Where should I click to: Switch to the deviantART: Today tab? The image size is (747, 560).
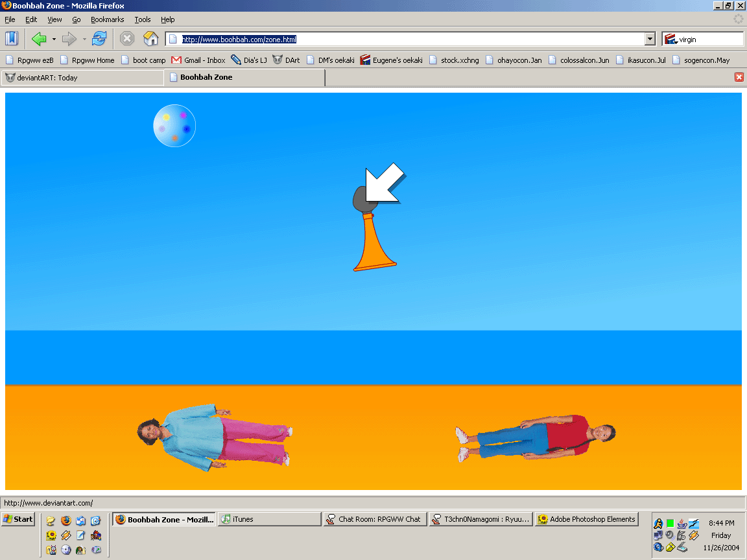tap(82, 78)
